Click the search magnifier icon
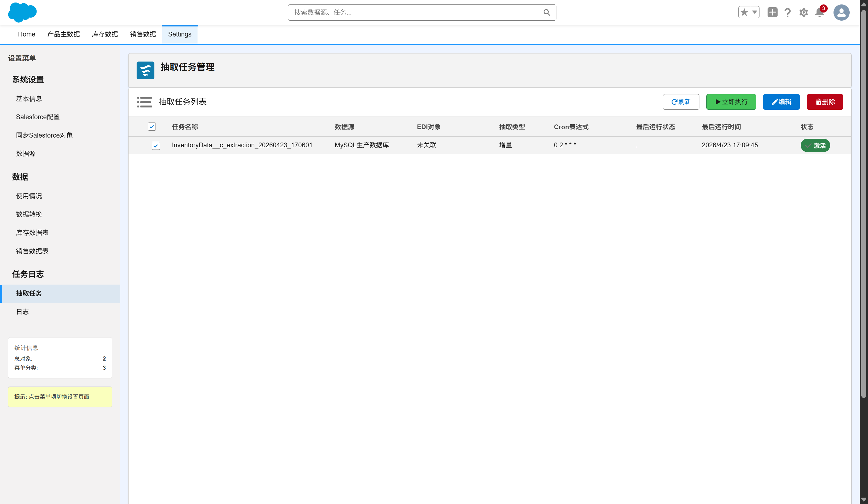868x504 pixels. pyautogui.click(x=547, y=13)
